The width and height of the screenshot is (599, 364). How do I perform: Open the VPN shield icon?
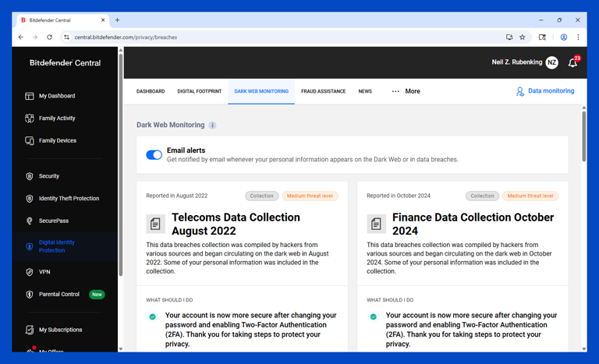[30, 272]
